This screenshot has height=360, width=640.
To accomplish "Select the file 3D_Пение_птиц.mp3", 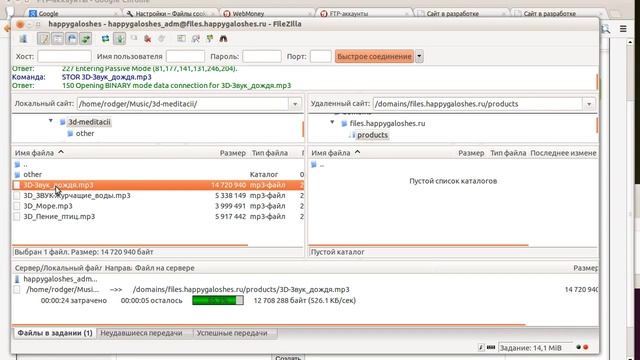I will pyautogui.click(x=158, y=217).
